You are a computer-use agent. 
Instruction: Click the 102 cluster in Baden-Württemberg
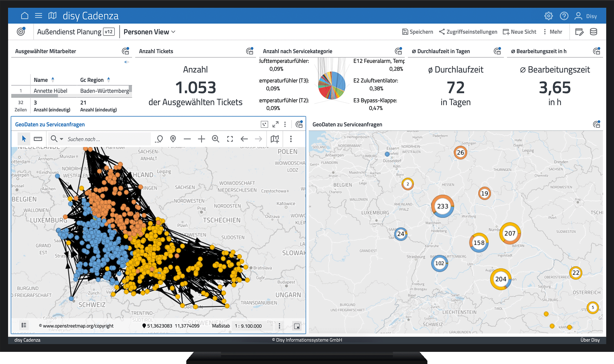tap(440, 263)
